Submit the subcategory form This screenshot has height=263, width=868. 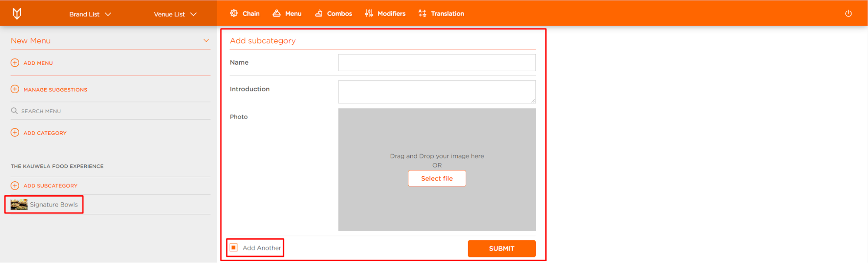(x=502, y=248)
